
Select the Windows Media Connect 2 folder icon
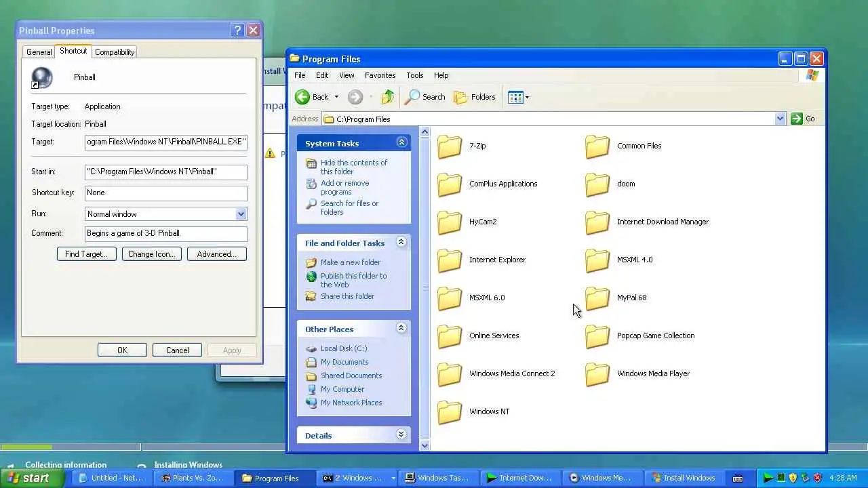[450, 373]
